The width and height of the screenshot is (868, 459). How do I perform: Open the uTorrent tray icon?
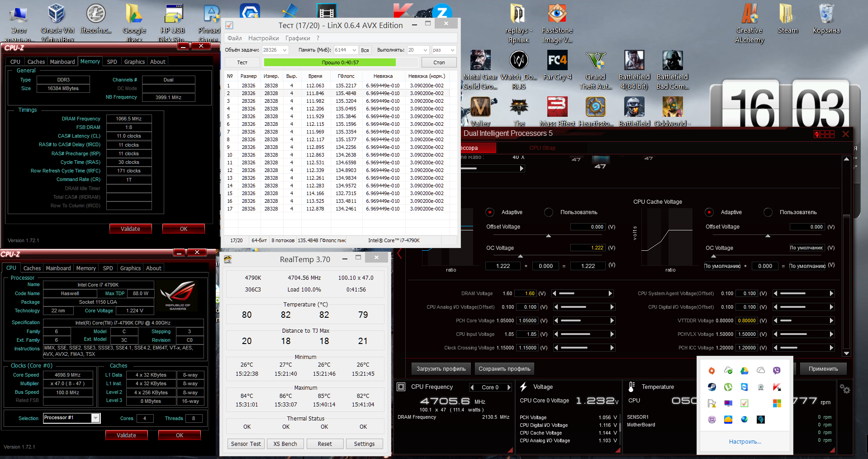[x=728, y=387]
